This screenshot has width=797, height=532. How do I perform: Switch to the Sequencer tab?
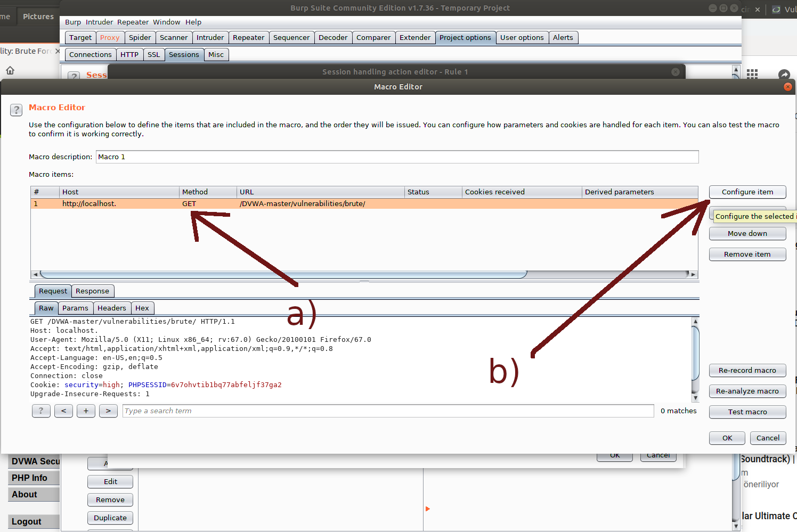pos(291,37)
